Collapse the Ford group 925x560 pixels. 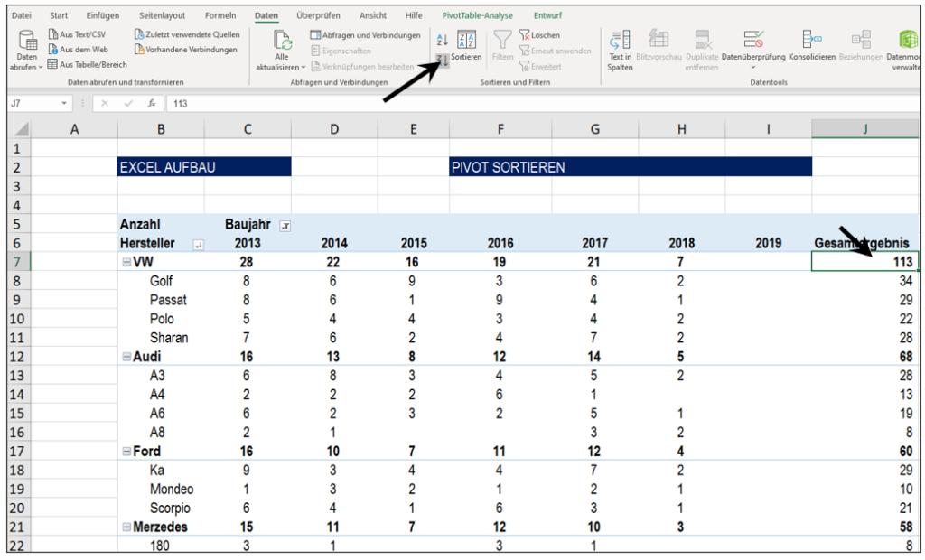[126, 452]
